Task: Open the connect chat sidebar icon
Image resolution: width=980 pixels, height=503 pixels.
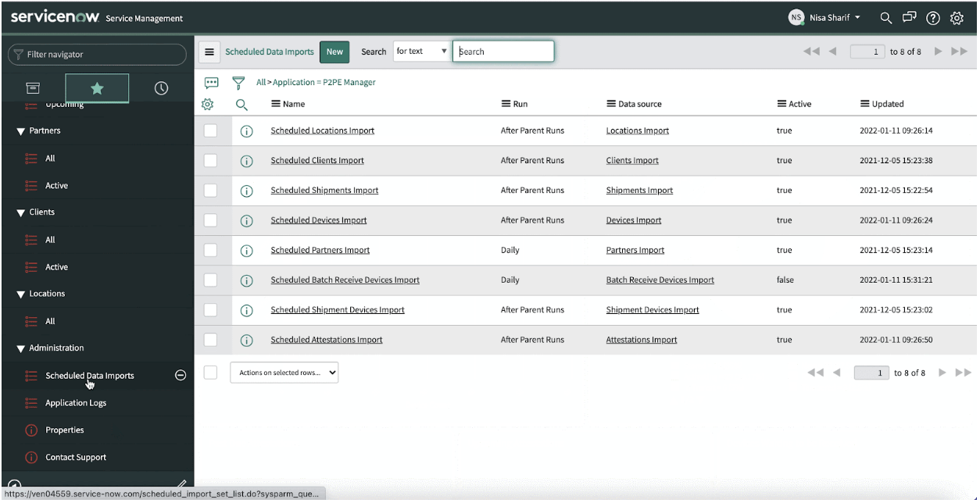Action: pyautogui.click(x=909, y=18)
